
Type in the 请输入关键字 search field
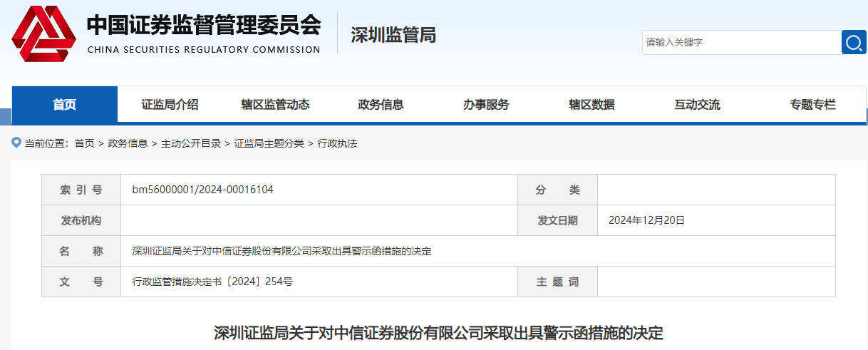741,43
